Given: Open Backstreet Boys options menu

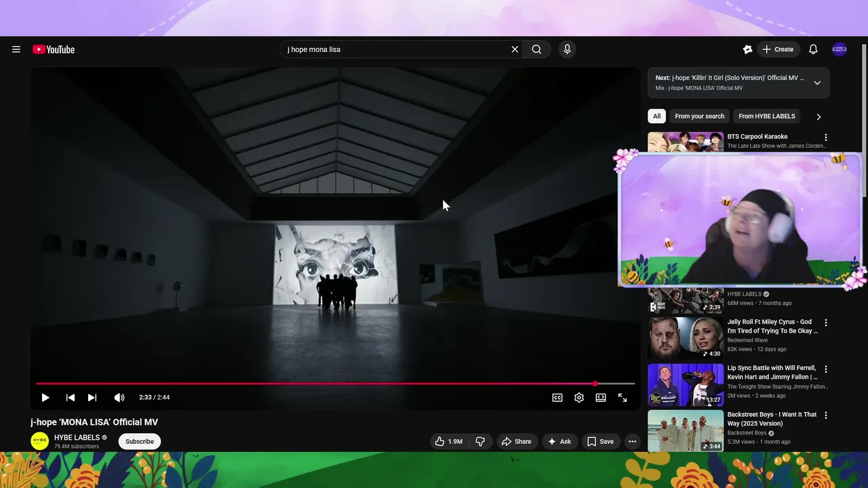Looking at the screenshot, I should coord(826,415).
